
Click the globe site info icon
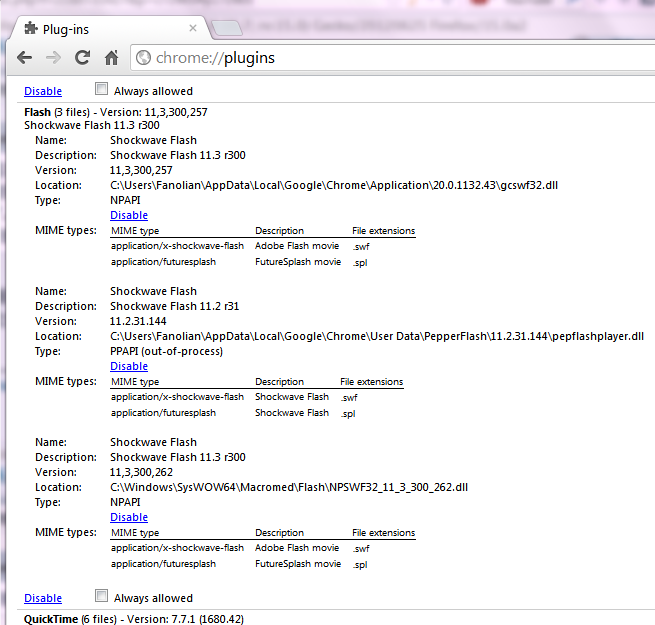point(143,58)
